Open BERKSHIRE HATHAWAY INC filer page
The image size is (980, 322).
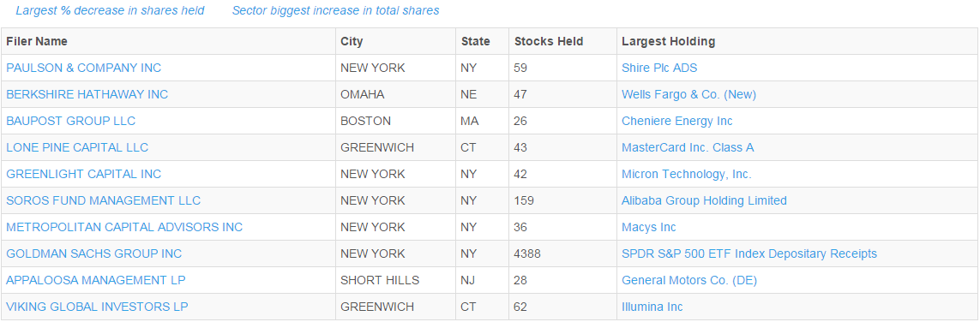(x=87, y=94)
